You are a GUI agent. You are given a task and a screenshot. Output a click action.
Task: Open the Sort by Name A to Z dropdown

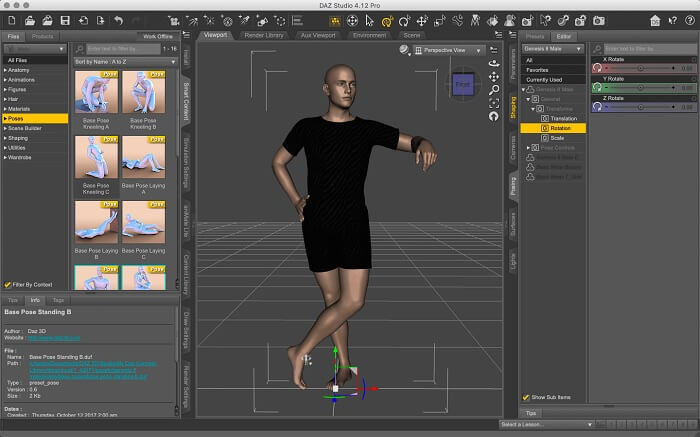point(125,62)
